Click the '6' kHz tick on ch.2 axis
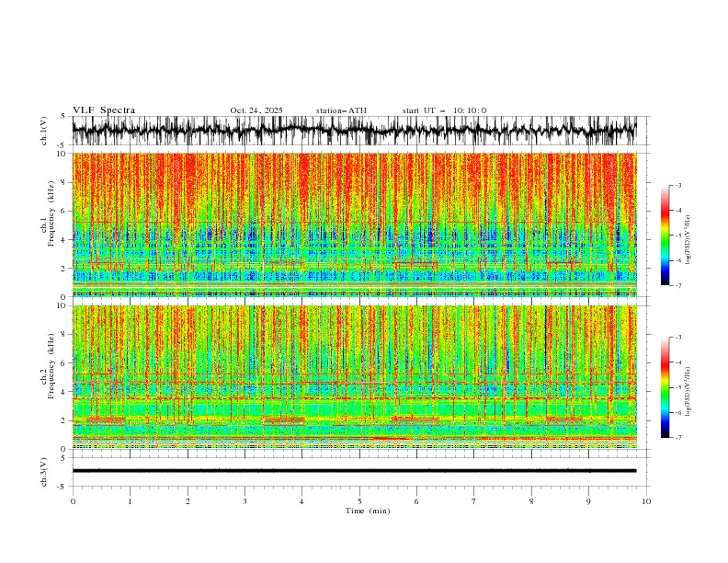 click(x=65, y=362)
